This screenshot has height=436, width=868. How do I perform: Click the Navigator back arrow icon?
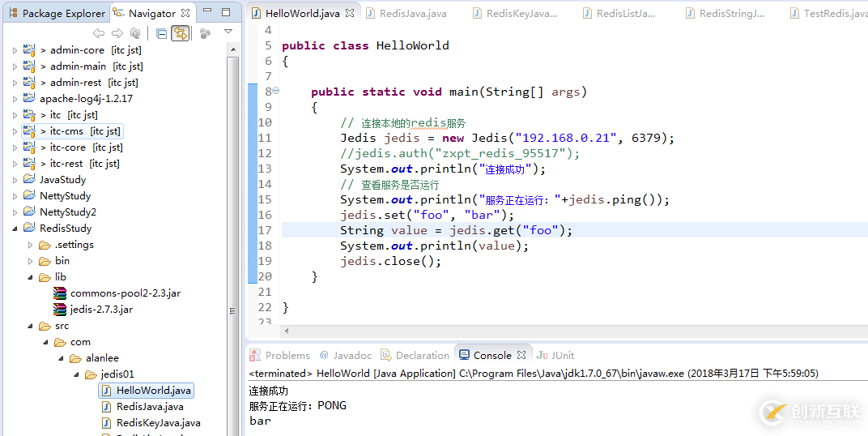click(99, 33)
